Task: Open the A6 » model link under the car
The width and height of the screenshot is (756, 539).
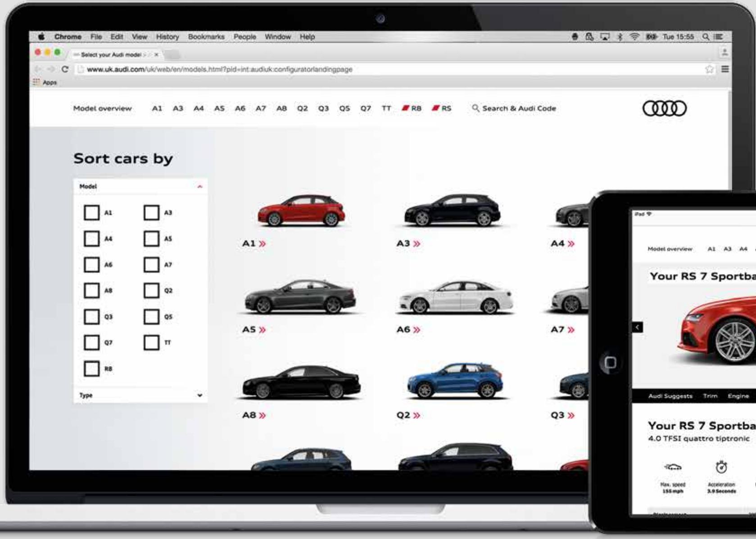Action: tap(408, 330)
